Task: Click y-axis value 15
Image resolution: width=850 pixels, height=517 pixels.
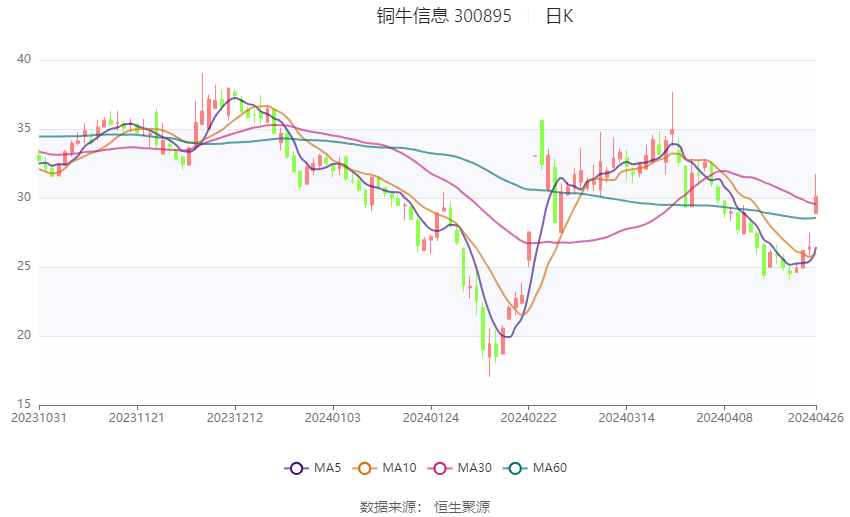Action: 24,404
